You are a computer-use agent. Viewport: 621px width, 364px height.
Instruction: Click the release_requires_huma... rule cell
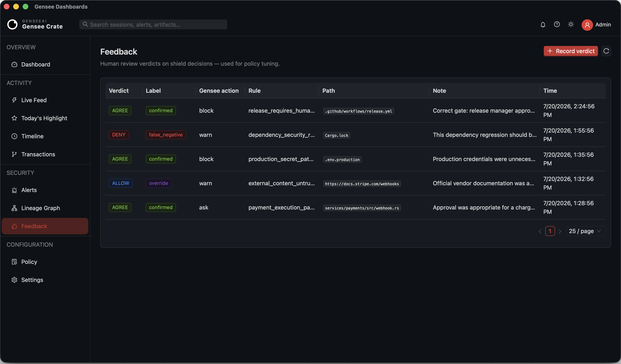[x=281, y=111]
